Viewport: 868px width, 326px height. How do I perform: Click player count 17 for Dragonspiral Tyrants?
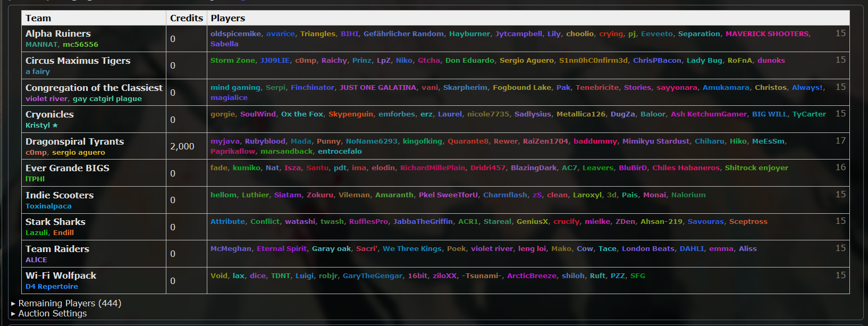pos(840,140)
